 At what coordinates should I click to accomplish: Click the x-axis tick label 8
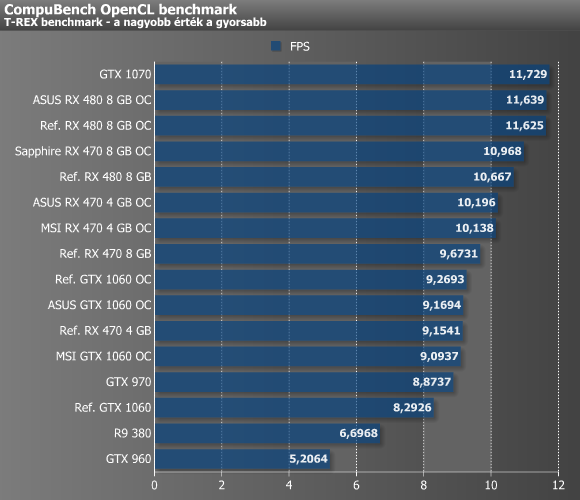tap(424, 485)
